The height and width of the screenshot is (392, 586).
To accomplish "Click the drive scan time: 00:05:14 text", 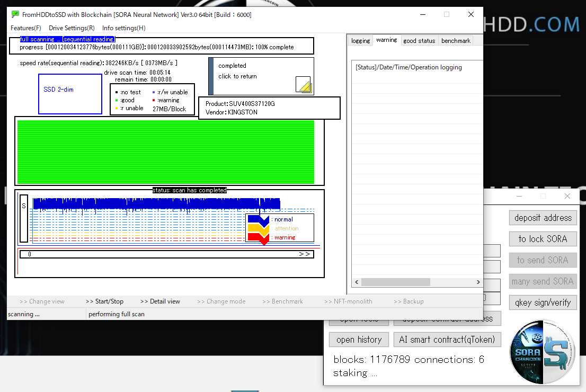I will tap(137, 73).
